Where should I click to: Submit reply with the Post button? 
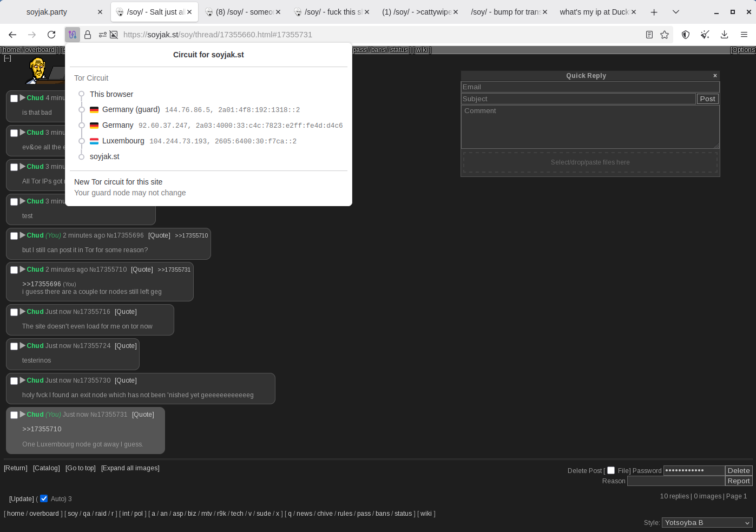pos(707,99)
